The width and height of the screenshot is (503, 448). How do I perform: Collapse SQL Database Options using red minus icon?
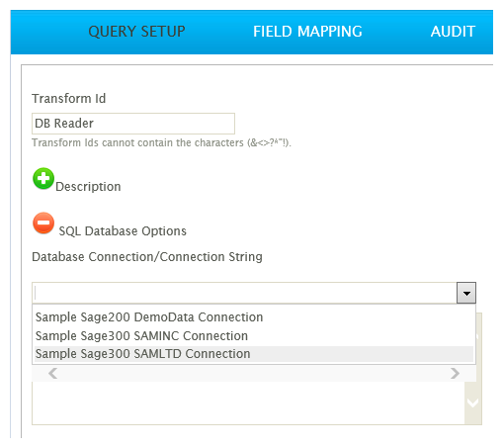(43, 223)
